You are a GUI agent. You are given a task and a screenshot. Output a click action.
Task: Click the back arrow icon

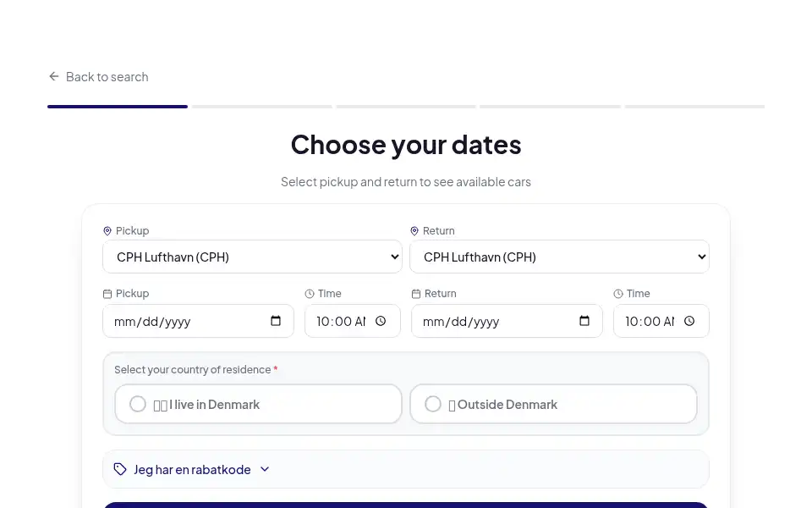[54, 77]
